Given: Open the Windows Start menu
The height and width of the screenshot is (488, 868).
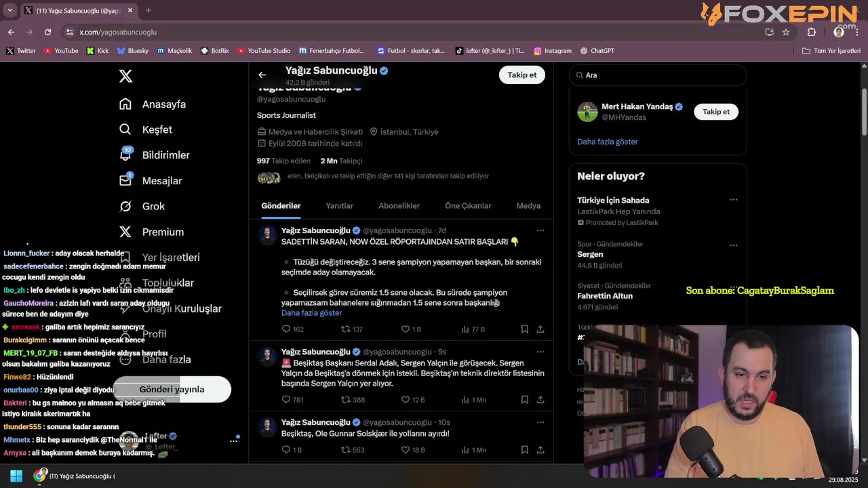Looking at the screenshot, I should click(x=16, y=476).
